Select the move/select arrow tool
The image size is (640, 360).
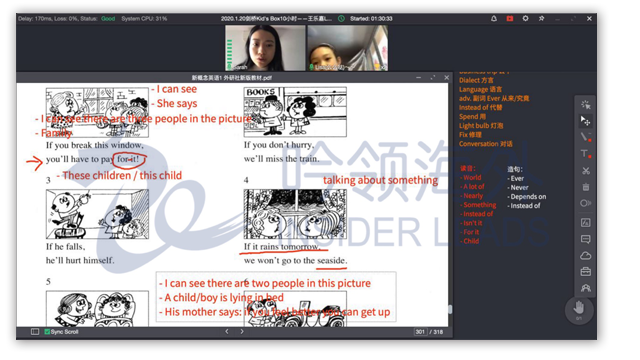click(x=586, y=121)
